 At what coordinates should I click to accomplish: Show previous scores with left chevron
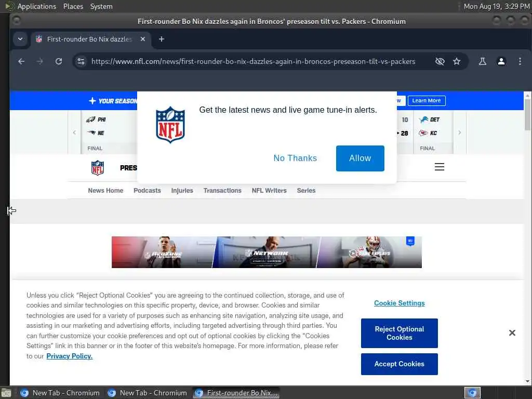74,132
